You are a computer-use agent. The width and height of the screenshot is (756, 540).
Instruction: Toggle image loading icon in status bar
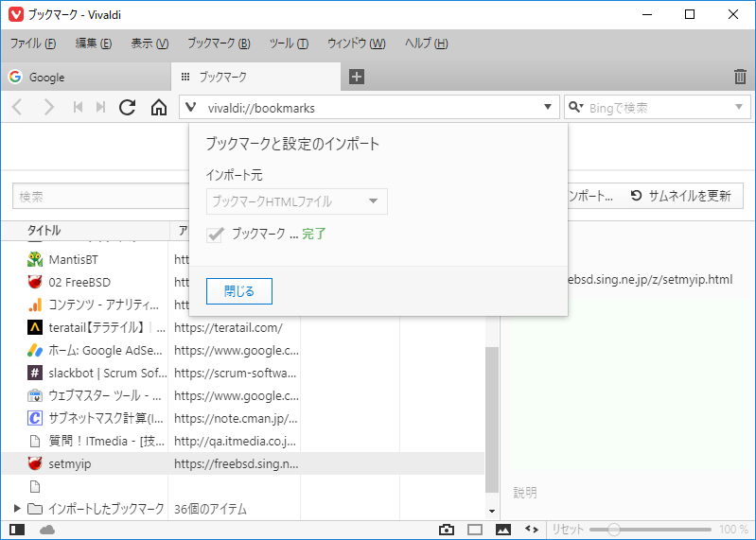coord(503,530)
